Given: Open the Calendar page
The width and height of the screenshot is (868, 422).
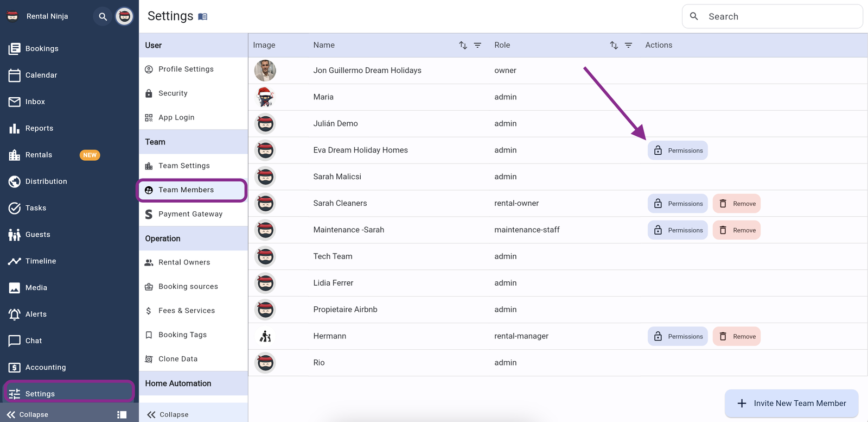Looking at the screenshot, I should (41, 75).
